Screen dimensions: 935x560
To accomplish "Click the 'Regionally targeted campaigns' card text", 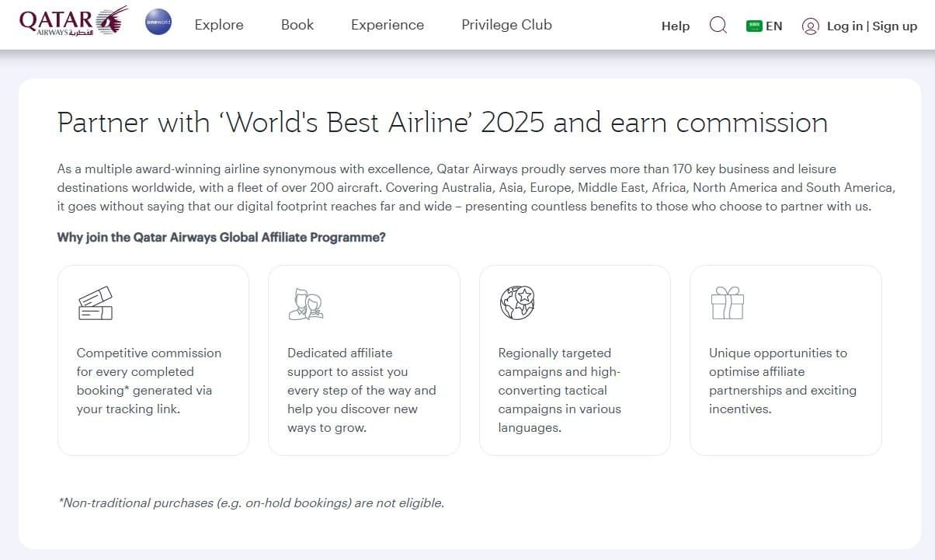I will pos(560,391).
